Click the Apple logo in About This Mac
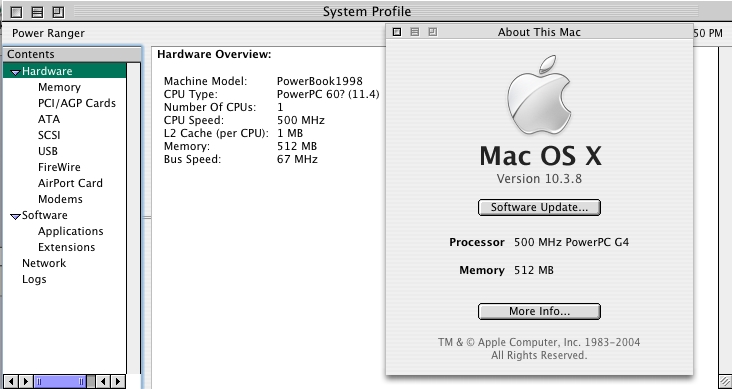The width and height of the screenshot is (732, 389). coord(539,95)
